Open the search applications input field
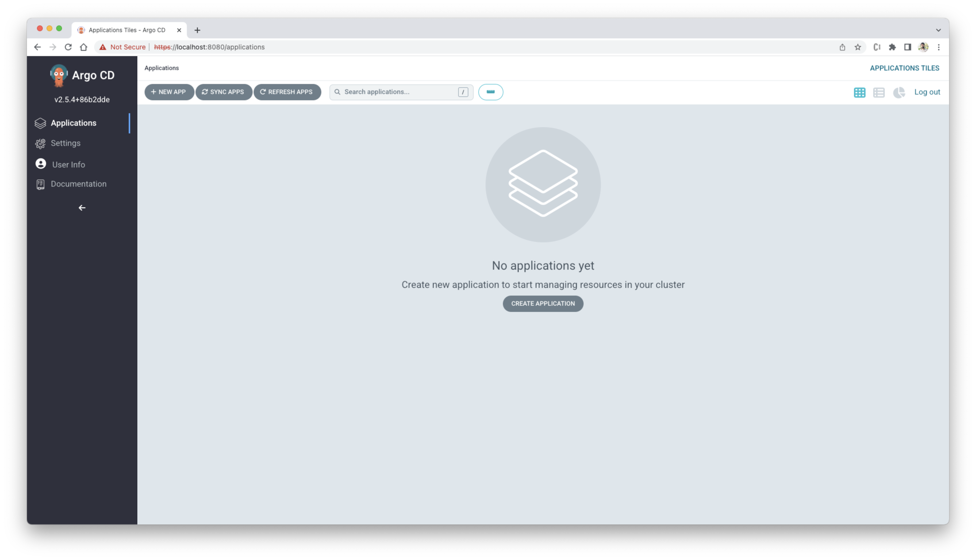The width and height of the screenshot is (976, 560). [x=400, y=92]
